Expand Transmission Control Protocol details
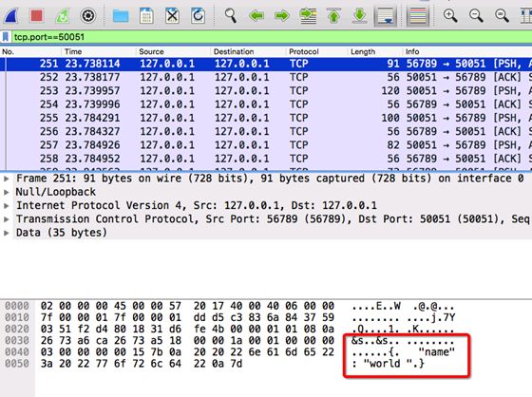 (6, 219)
